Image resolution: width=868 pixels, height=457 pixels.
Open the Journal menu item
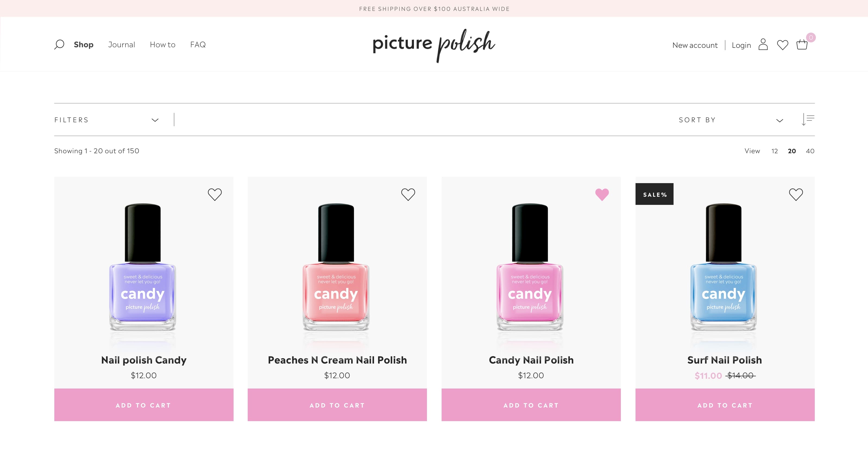point(122,45)
